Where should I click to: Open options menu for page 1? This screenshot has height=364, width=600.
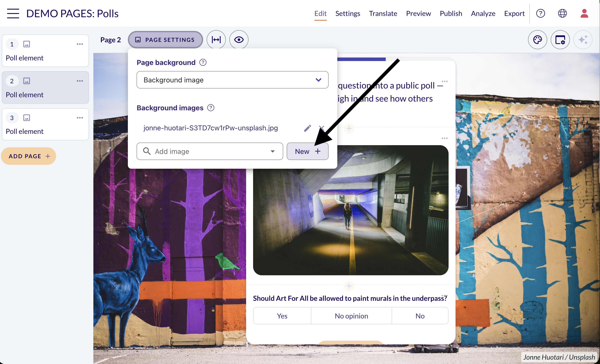80,44
